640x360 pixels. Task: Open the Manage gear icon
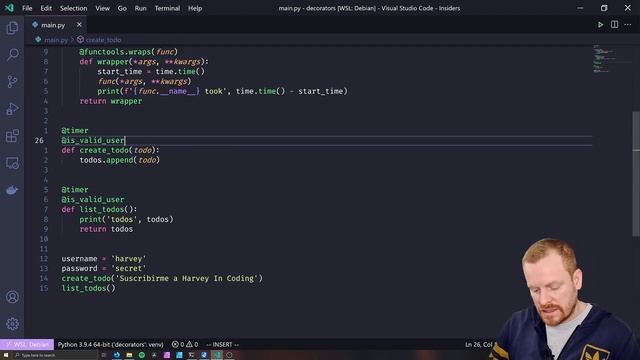[x=12, y=324]
